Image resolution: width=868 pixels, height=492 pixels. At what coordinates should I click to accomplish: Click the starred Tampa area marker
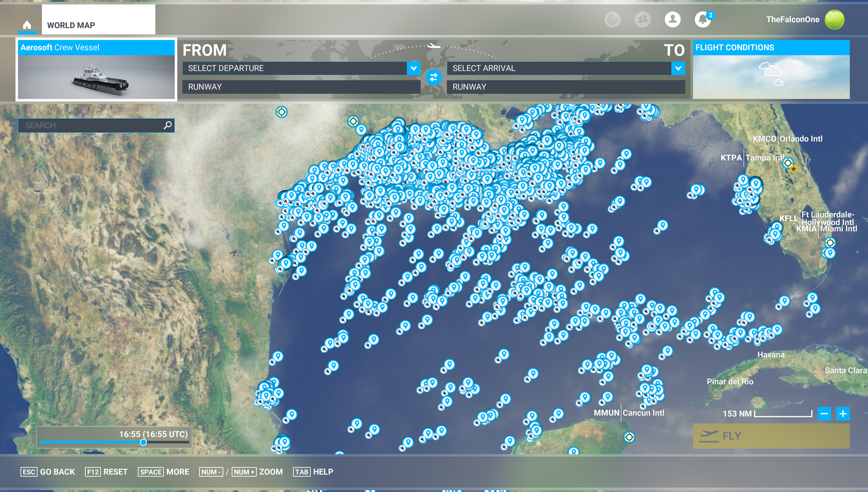click(794, 168)
